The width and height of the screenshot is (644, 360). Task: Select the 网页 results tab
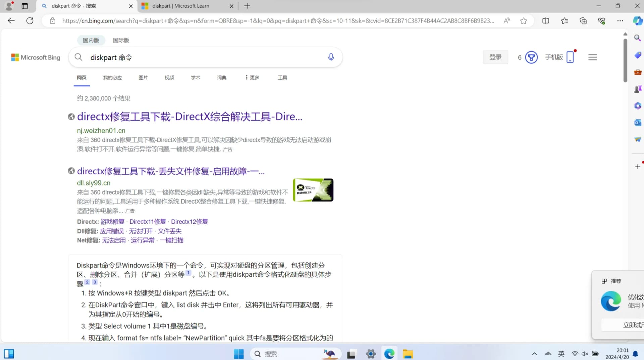[x=82, y=78]
